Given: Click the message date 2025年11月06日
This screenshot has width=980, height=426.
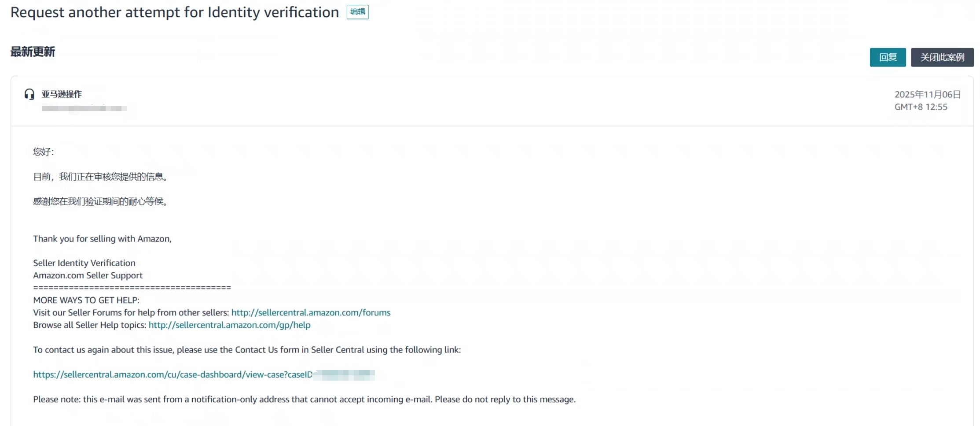Looking at the screenshot, I should pos(927,94).
